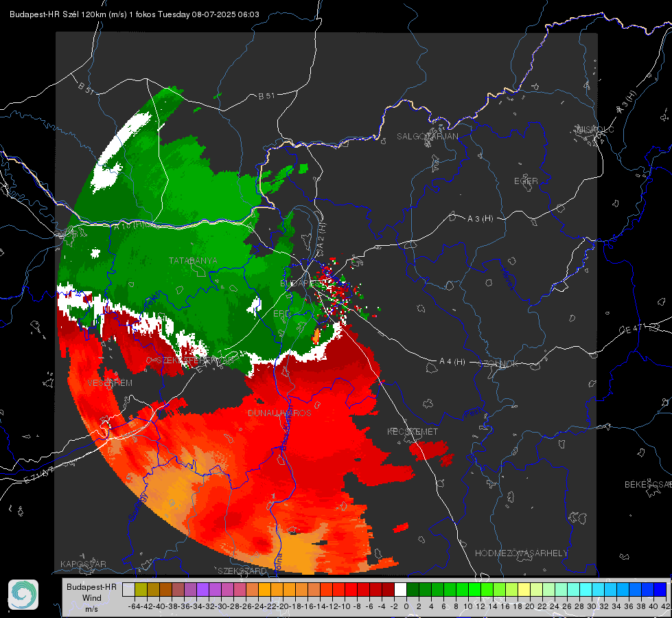Click the 42 value in the legend
The width and height of the screenshot is (672, 618).
666,606
